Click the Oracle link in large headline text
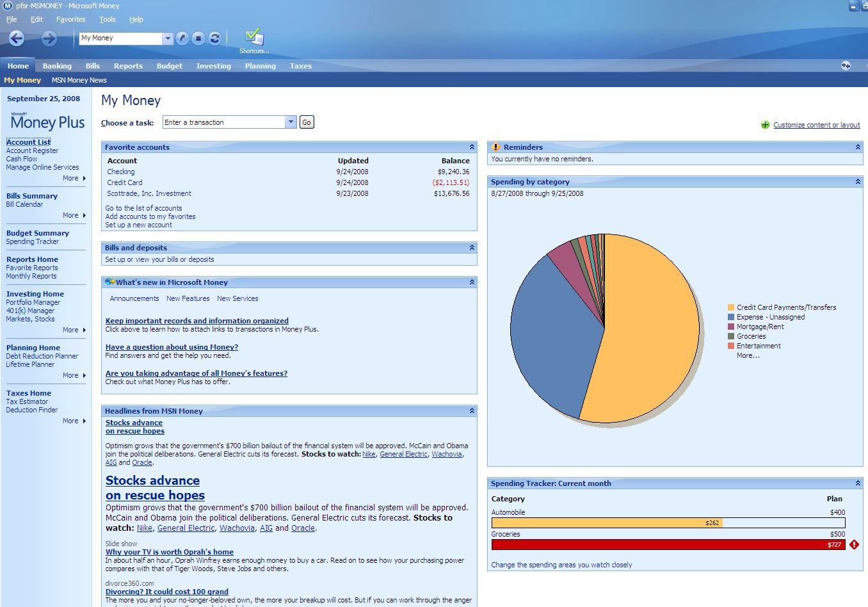Image resolution: width=868 pixels, height=607 pixels. coord(303,528)
